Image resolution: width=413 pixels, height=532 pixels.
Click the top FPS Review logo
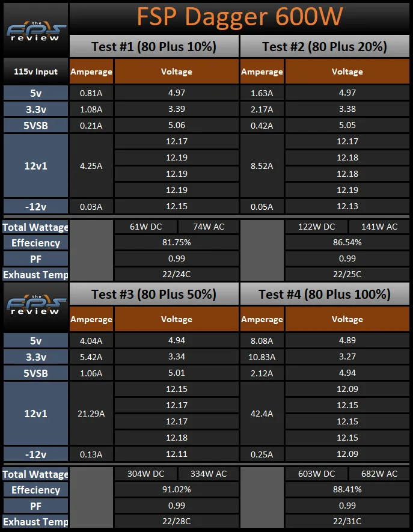pyautogui.click(x=36, y=31)
